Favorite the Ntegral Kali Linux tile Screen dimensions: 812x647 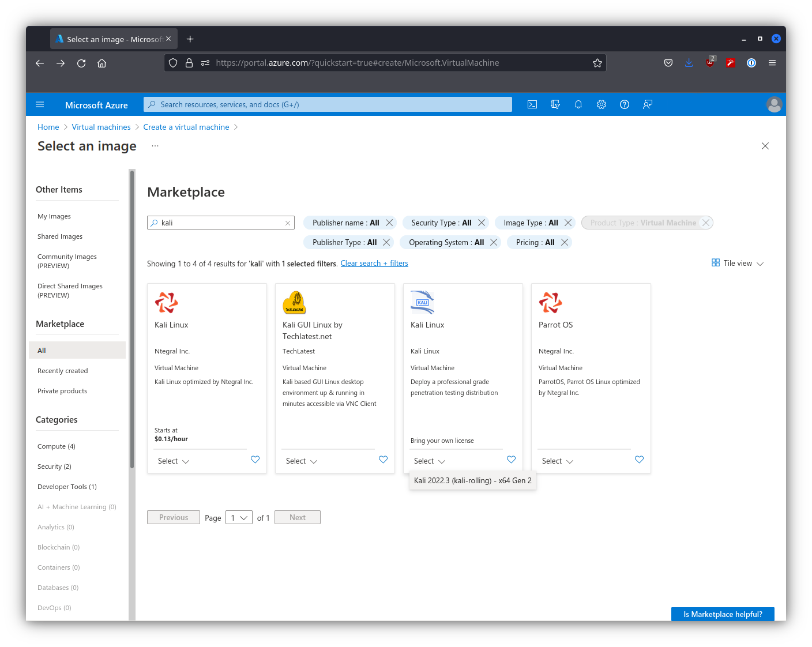click(255, 460)
